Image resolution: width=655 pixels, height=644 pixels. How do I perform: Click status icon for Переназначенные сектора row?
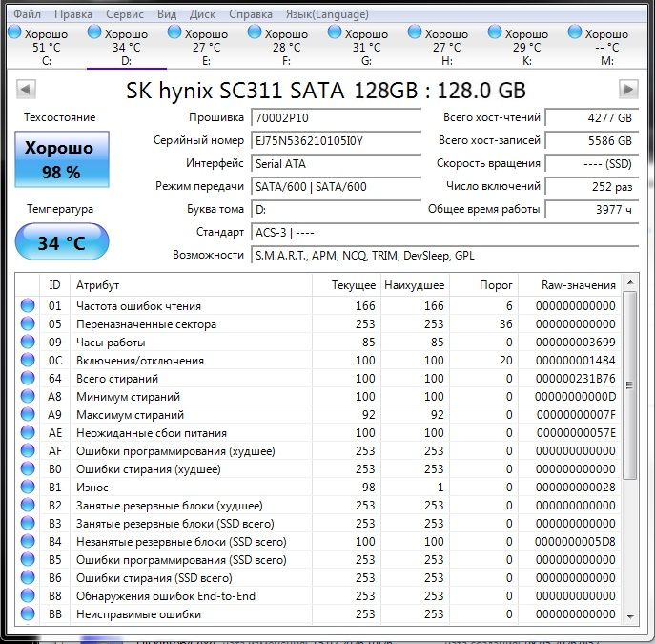(28, 323)
